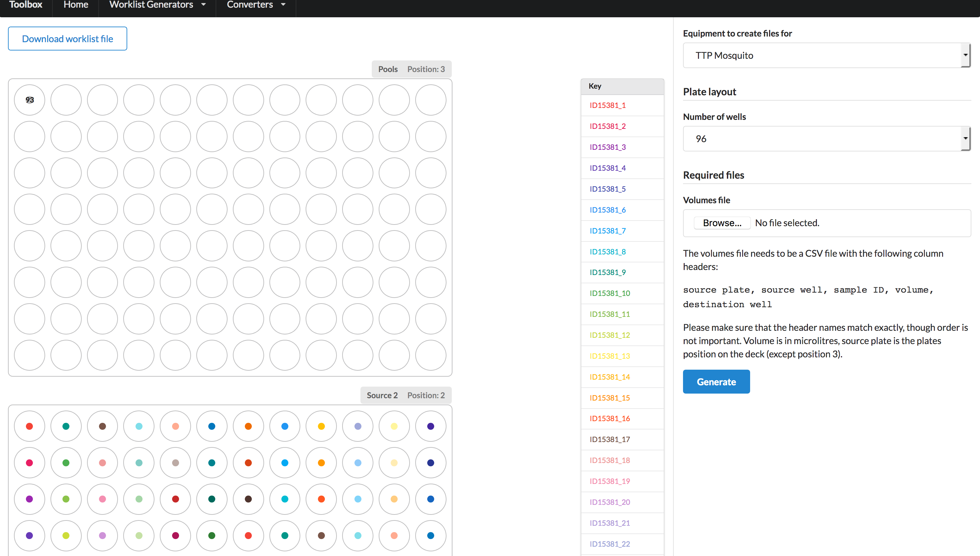Viewport: 980px width, 556px height.
Task: Click the dark blue well in Source 2 top-right
Action: click(431, 426)
